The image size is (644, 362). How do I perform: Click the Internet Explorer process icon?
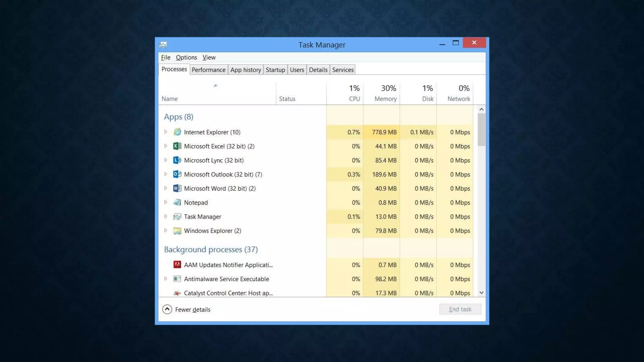click(177, 132)
